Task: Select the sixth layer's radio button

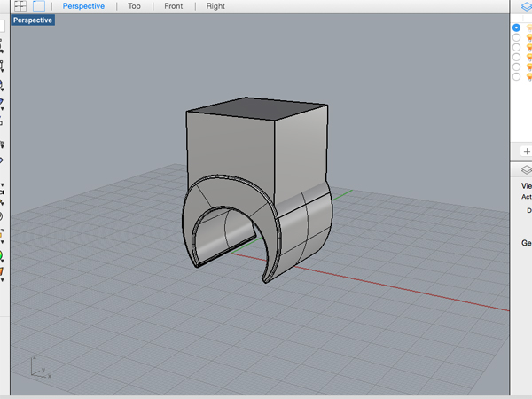Action: click(516, 76)
